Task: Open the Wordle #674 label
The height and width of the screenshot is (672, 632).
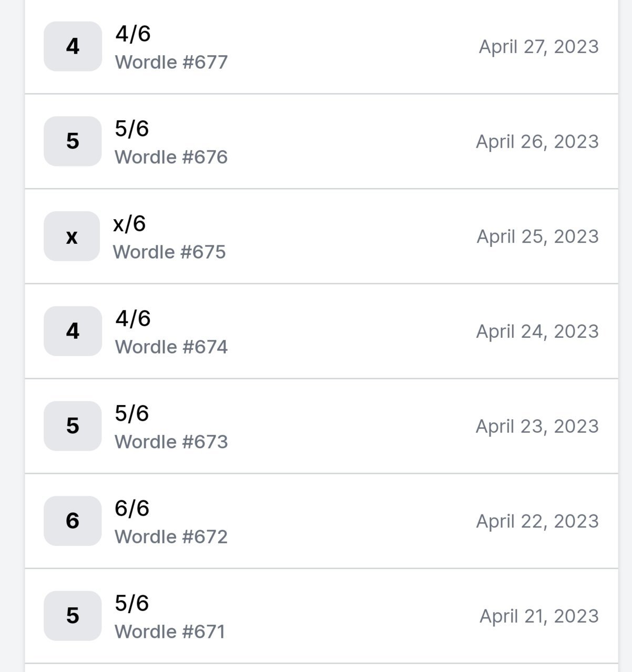Action: tap(171, 347)
